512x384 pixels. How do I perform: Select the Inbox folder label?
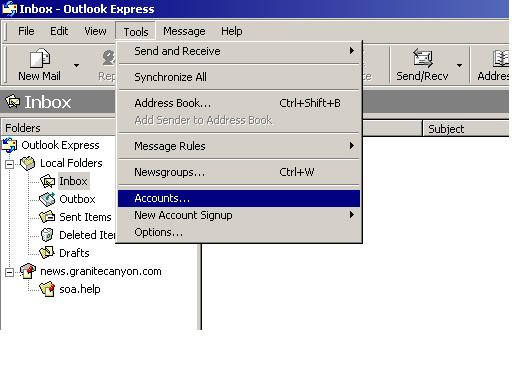73,181
